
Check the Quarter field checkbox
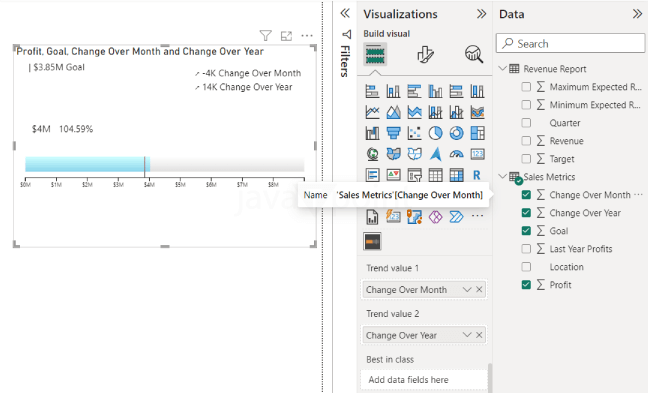(526, 123)
